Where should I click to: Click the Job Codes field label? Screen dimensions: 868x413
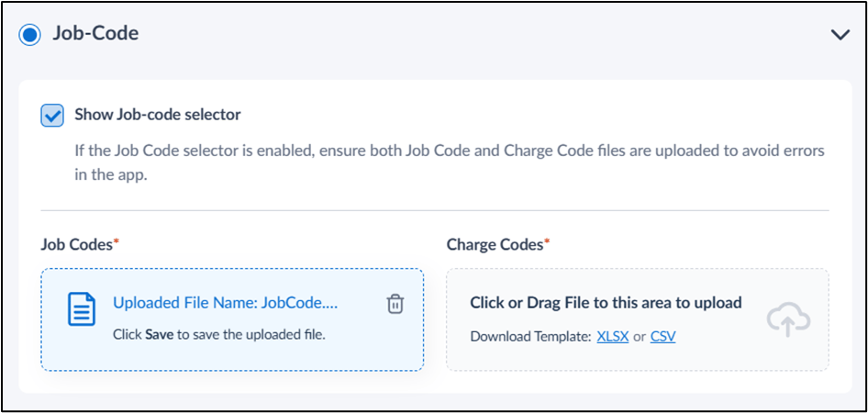point(80,245)
